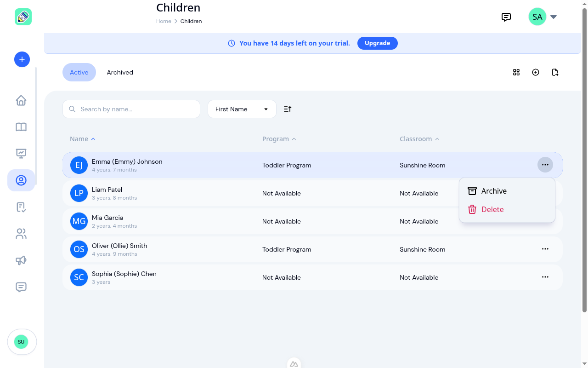The height and width of the screenshot is (368, 588).
Task: Click the app logo in top-left corner
Action: click(x=23, y=17)
